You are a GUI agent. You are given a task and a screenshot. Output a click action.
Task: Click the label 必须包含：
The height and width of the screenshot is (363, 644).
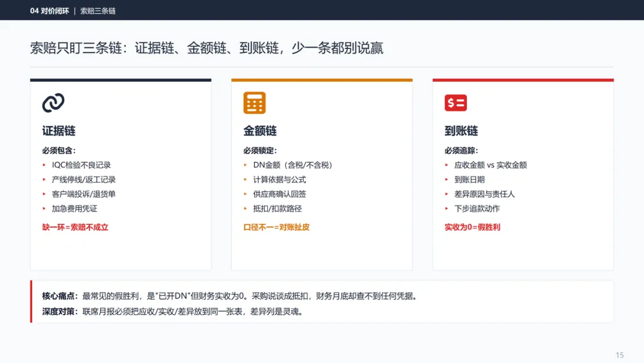pos(59,150)
